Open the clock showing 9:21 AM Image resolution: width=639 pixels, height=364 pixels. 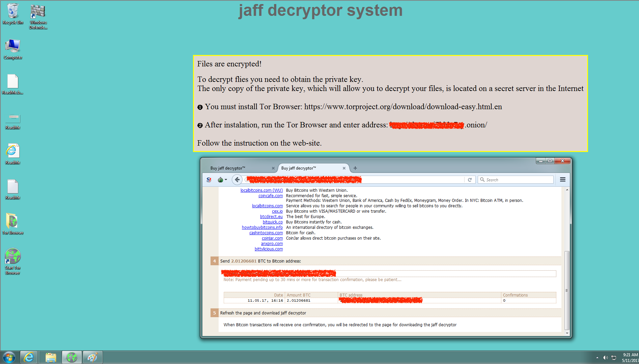point(630,357)
